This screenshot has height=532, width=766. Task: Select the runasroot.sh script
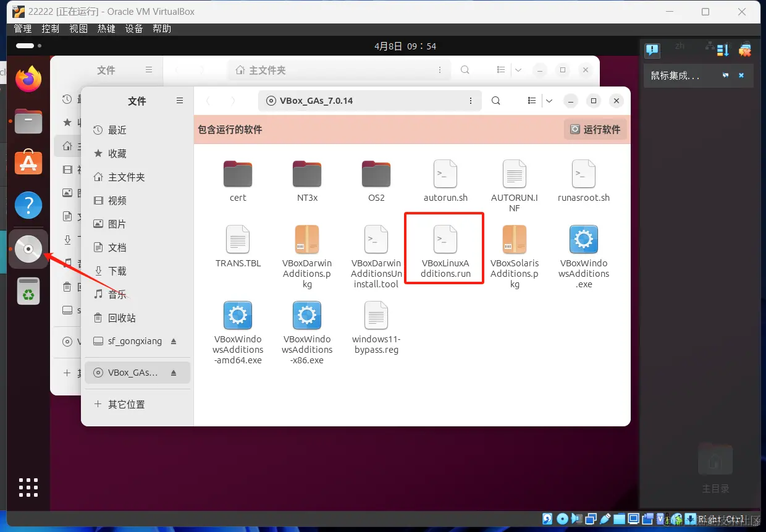click(x=584, y=181)
